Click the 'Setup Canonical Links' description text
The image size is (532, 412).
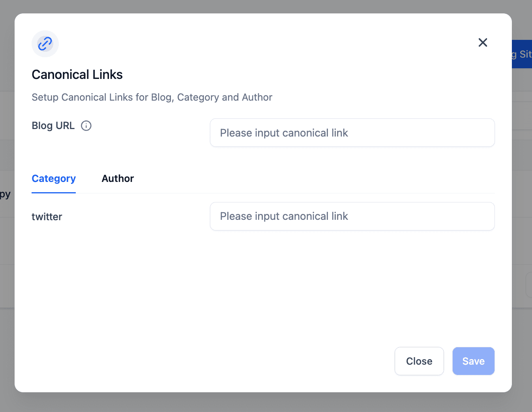point(152,97)
